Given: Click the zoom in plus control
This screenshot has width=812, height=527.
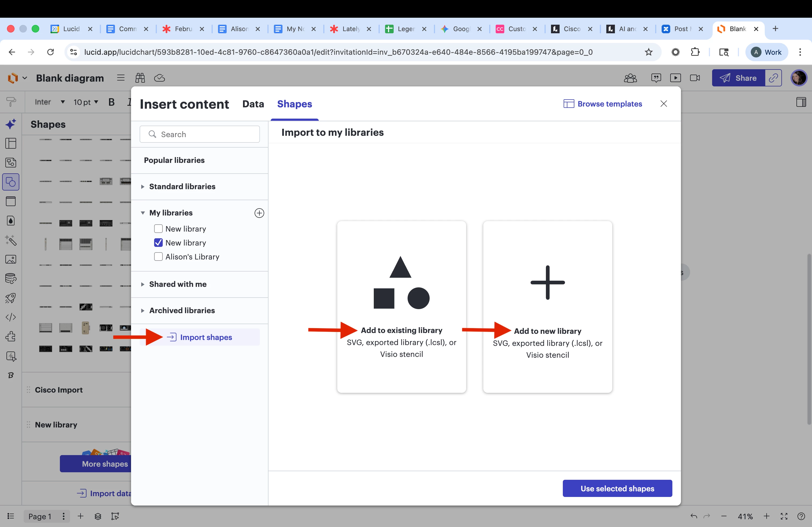Looking at the screenshot, I should click(767, 517).
